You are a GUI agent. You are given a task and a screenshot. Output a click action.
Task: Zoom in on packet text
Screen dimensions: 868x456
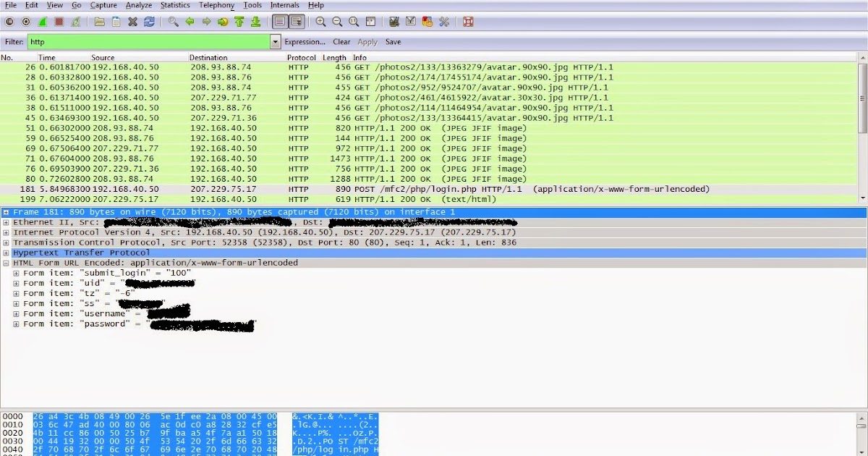[320, 22]
